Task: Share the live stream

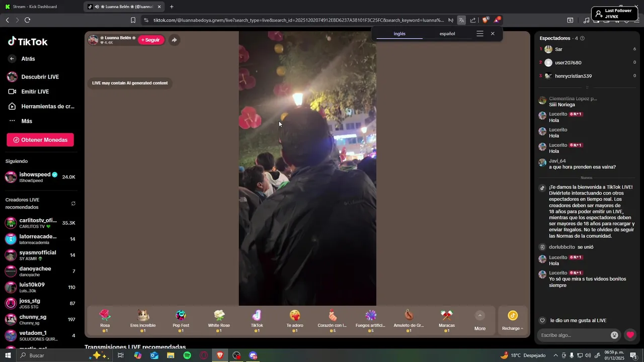Action: [174, 40]
